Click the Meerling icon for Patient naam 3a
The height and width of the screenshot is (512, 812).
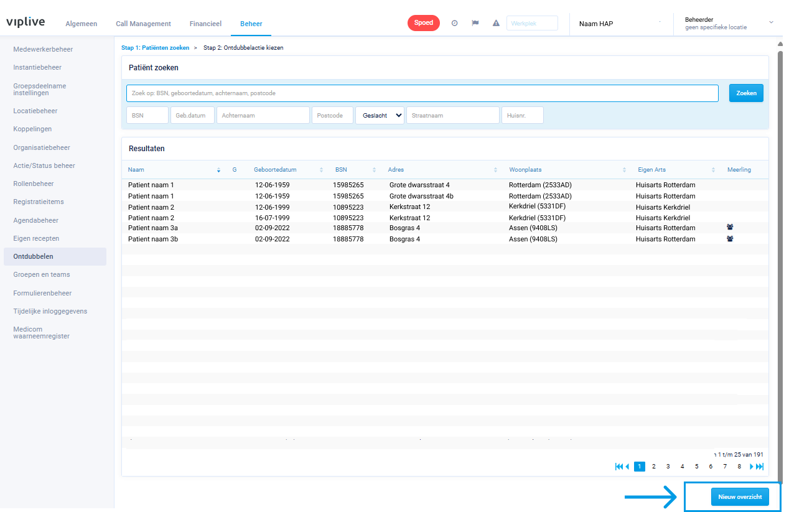[x=730, y=228]
